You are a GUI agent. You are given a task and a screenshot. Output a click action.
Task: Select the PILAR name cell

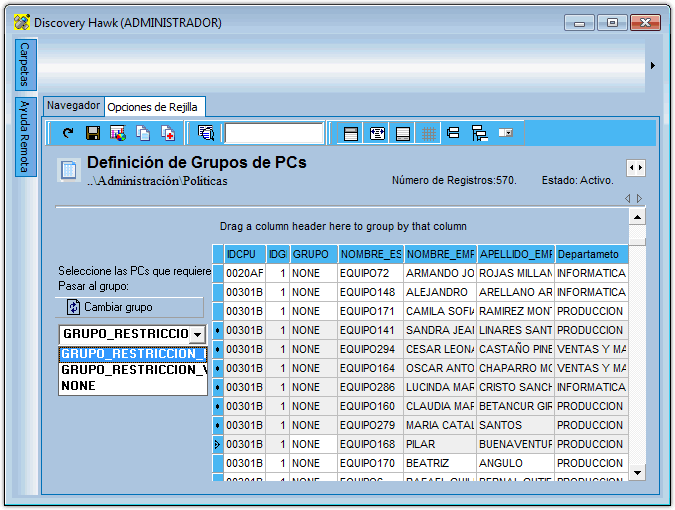pos(440,444)
